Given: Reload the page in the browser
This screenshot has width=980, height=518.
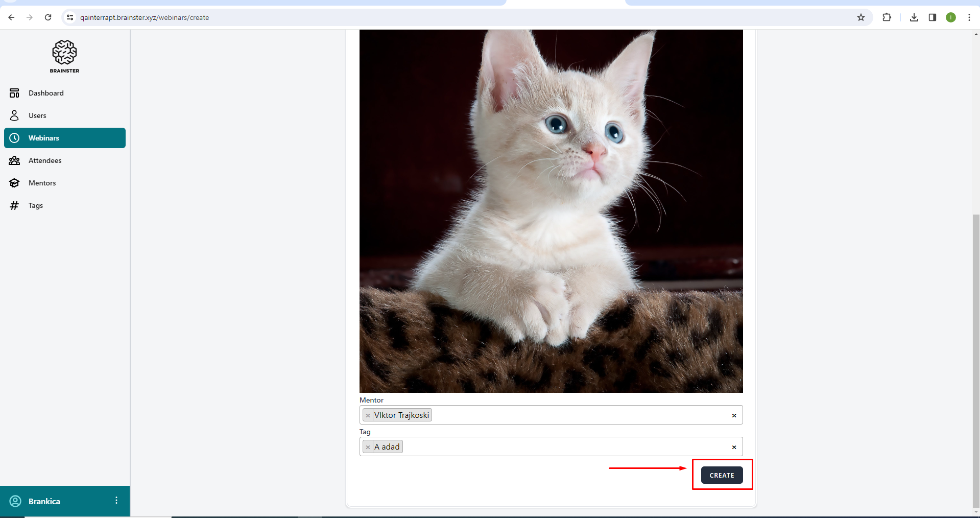Looking at the screenshot, I should [48, 17].
